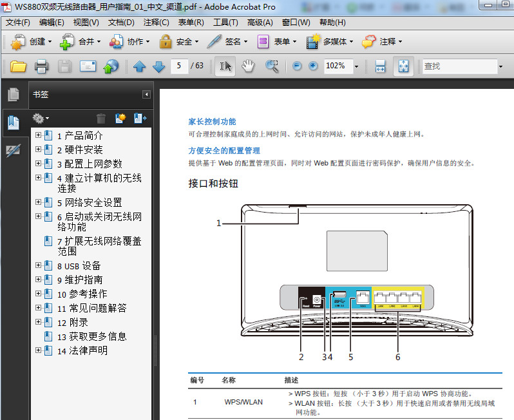Choose the Select text cursor tool
Screen dimensions: 514x420
pyautogui.click(x=225, y=66)
